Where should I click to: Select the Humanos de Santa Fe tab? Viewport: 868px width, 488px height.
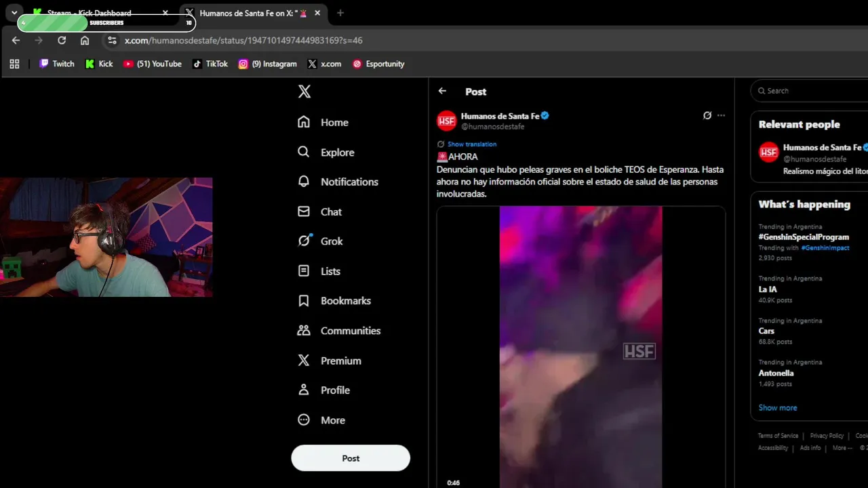[252, 13]
